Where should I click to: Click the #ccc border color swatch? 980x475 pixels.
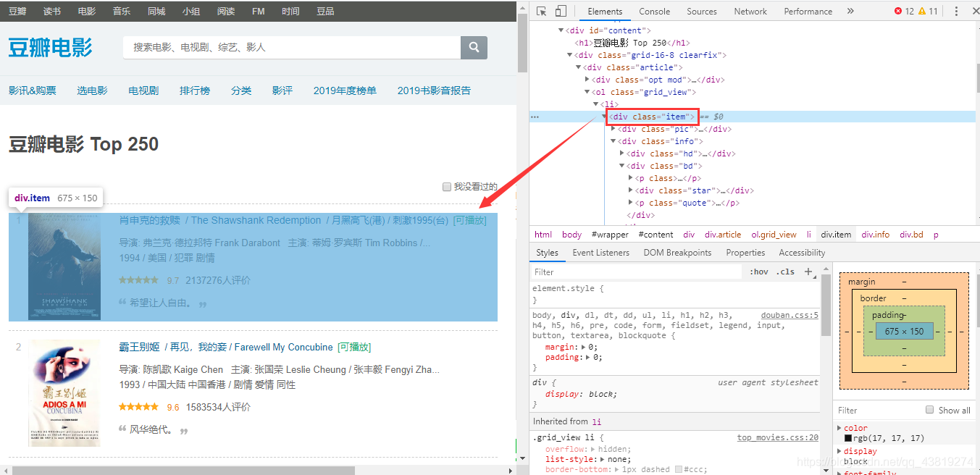point(679,469)
